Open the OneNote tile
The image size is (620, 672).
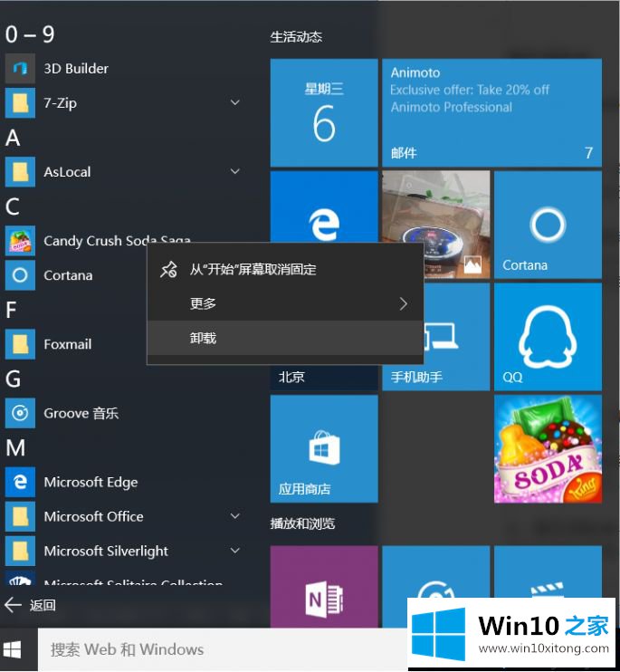click(x=324, y=587)
